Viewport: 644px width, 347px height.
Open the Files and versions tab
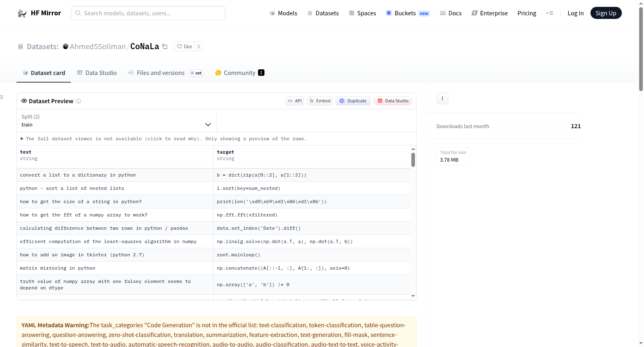pyautogui.click(x=166, y=73)
